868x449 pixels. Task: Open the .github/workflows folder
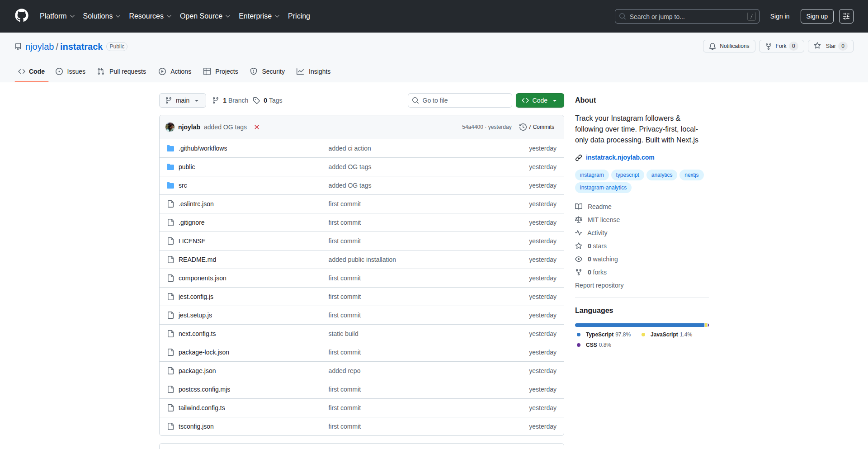(x=203, y=148)
